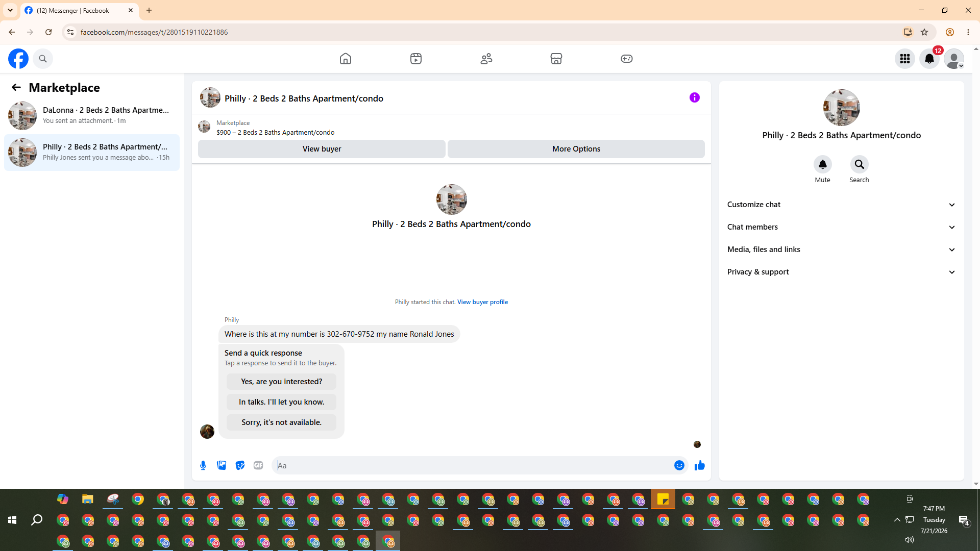Viewport: 980px width, 551px height.
Task: Open the account profile avatar menu
Action: [954, 59]
